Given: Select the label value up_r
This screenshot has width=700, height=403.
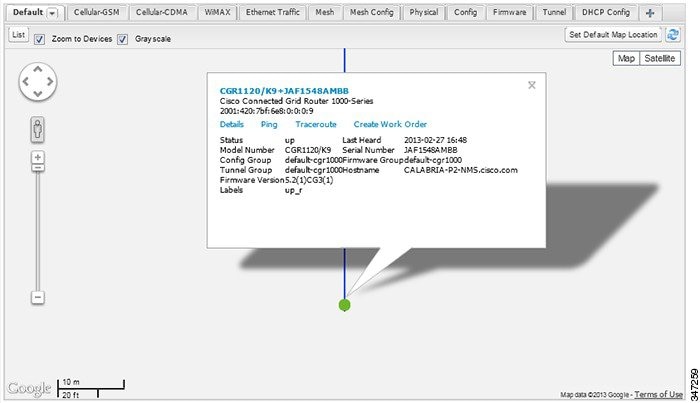Looking at the screenshot, I should [293, 191].
